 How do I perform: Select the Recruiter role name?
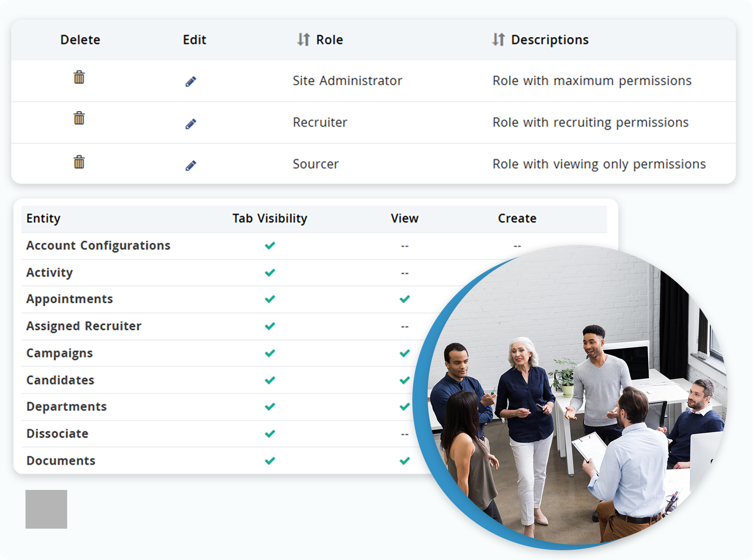tap(320, 122)
